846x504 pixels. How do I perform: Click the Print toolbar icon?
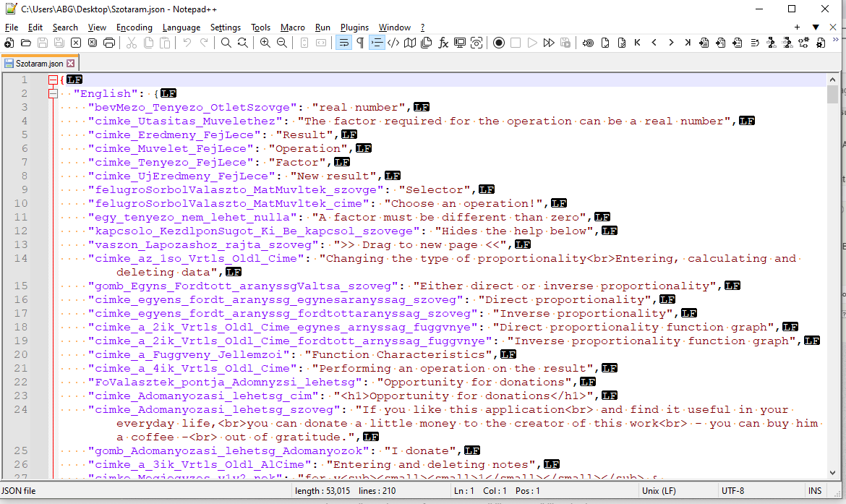pyautogui.click(x=109, y=43)
